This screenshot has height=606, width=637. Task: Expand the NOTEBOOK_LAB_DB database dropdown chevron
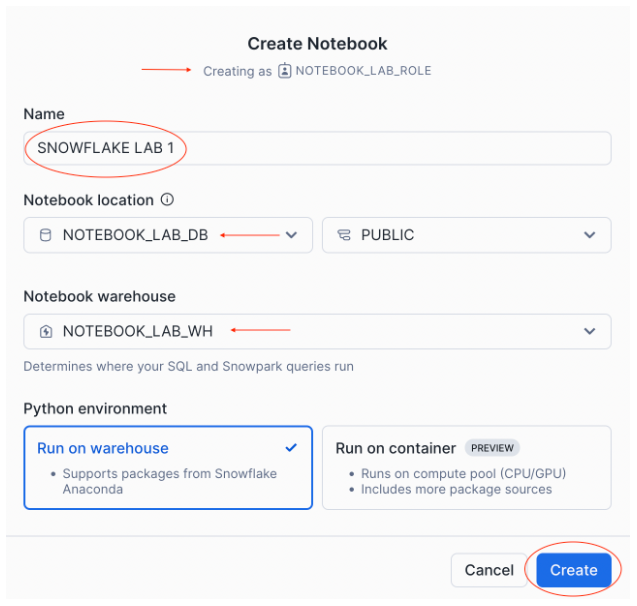[291, 236]
